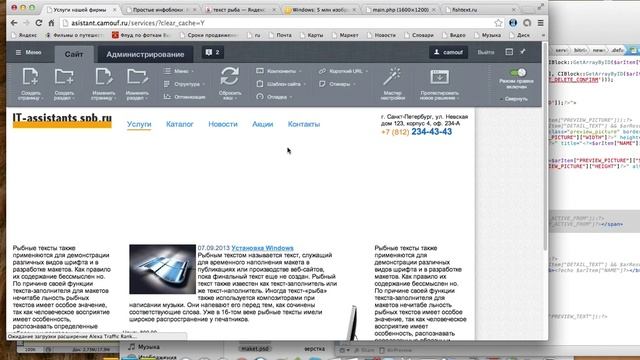The image size is (640, 360).
Task: Open Музыка bookmark in bookmarks bar
Action: [x=487, y=35]
